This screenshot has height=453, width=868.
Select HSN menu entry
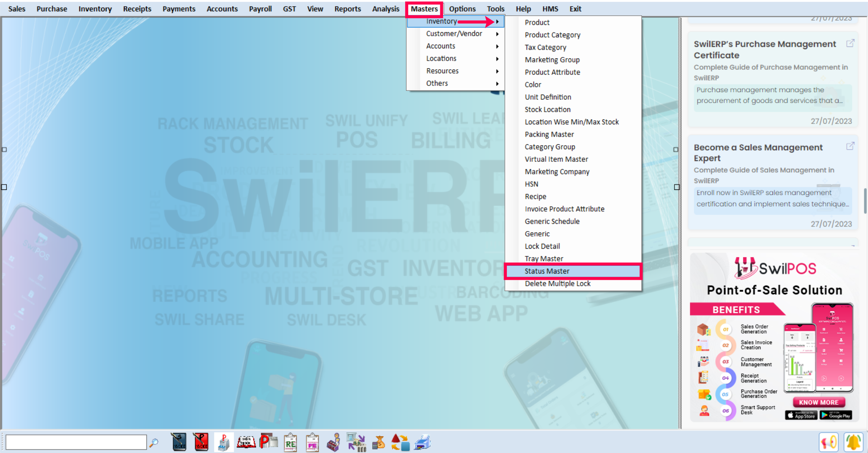[573, 184]
